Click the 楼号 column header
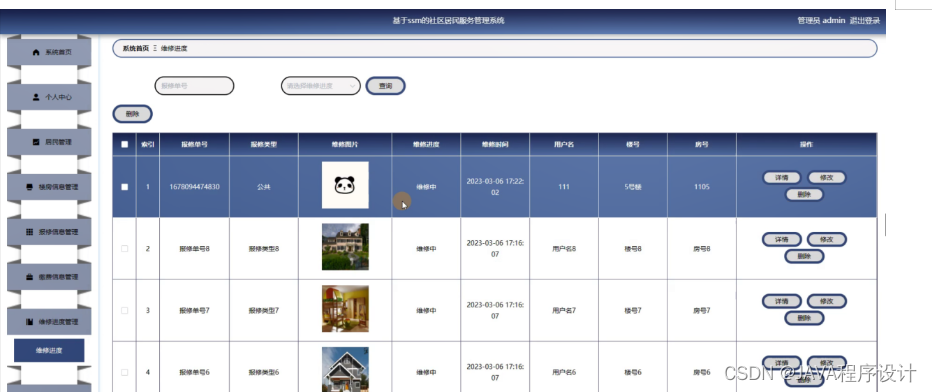This screenshot has width=932, height=392. tap(633, 144)
